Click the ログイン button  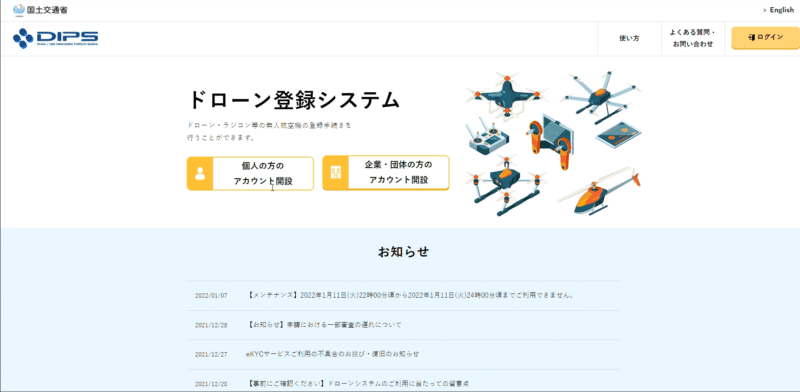[x=765, y=38]
